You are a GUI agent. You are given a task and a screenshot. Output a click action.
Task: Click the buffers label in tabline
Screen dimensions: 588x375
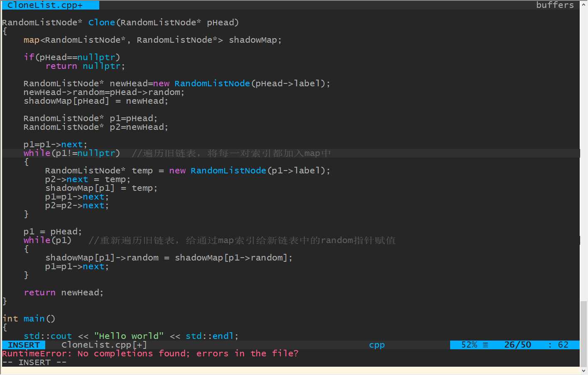555,5
